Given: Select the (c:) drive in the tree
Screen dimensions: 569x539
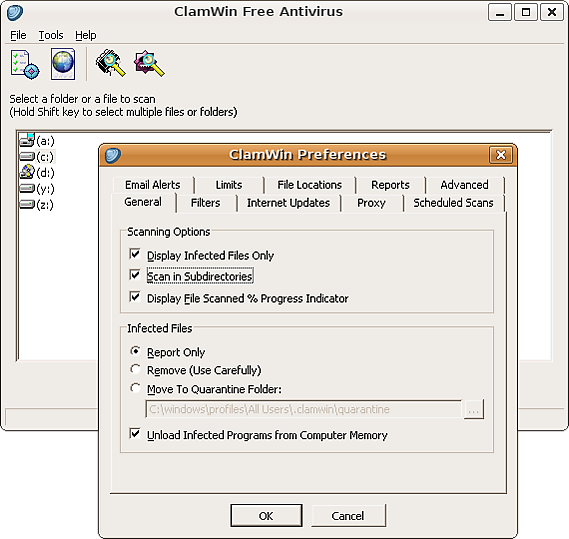Looking at the screenshot, I should pyautogui.click(x=45, y=157).
